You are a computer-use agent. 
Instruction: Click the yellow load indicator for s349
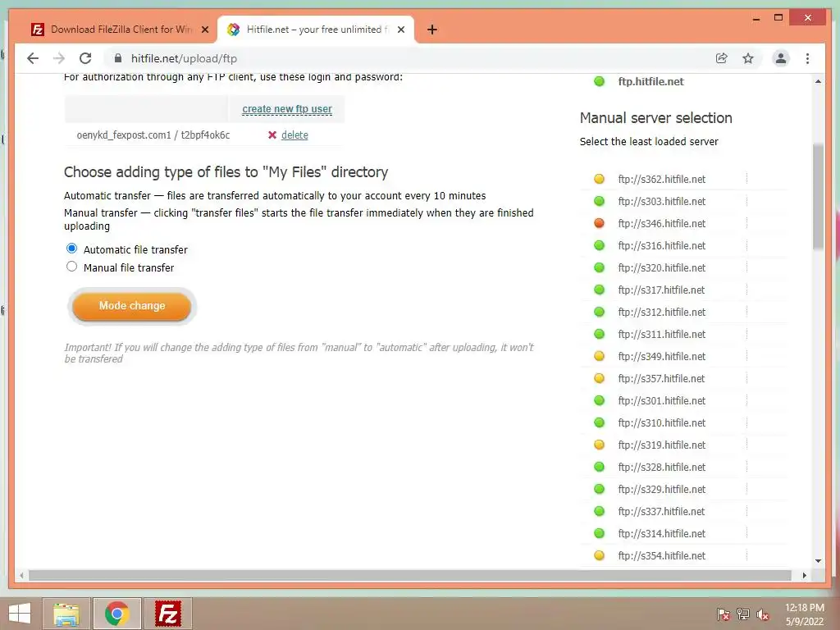click(599, 356)
